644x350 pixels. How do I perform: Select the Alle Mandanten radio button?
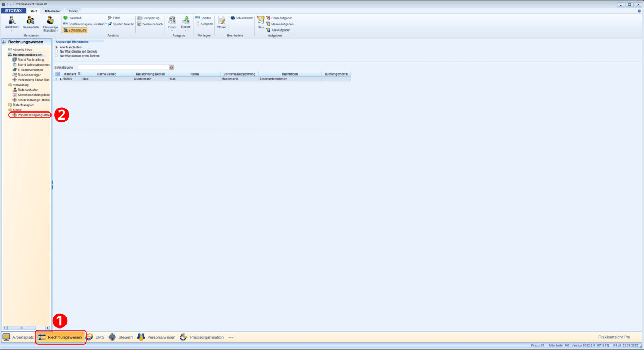click(57, 46)
